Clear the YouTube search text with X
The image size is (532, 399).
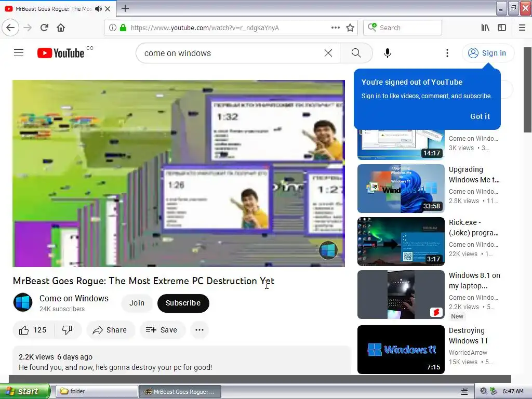(328, 53)
